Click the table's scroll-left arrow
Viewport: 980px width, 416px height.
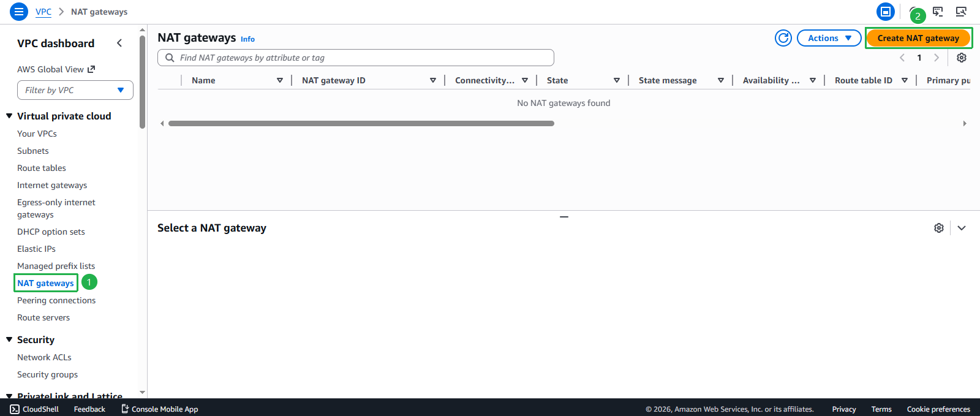[162, 123]
